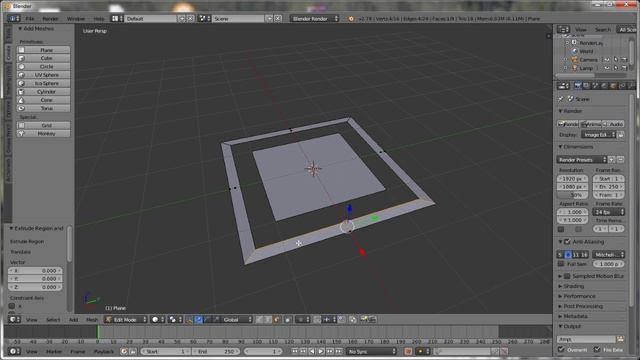Open the Image Editor display dropdown
The image size is (640, 360).
598,135
